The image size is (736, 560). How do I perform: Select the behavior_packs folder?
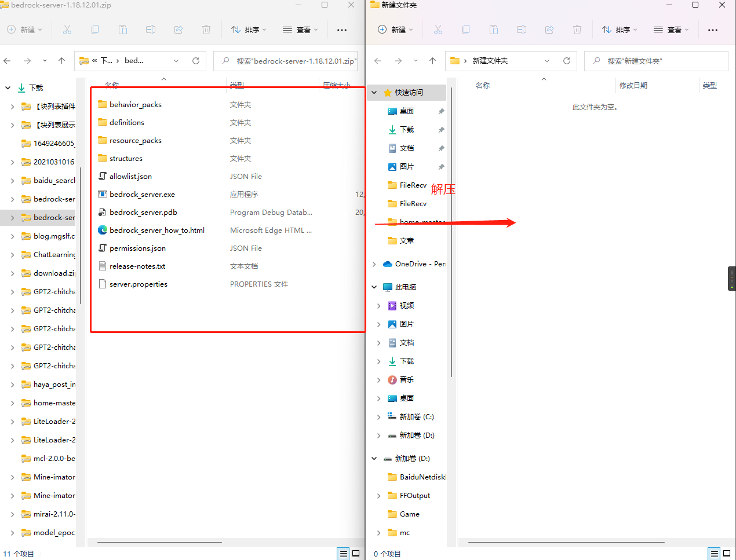[x=136, y=105]
